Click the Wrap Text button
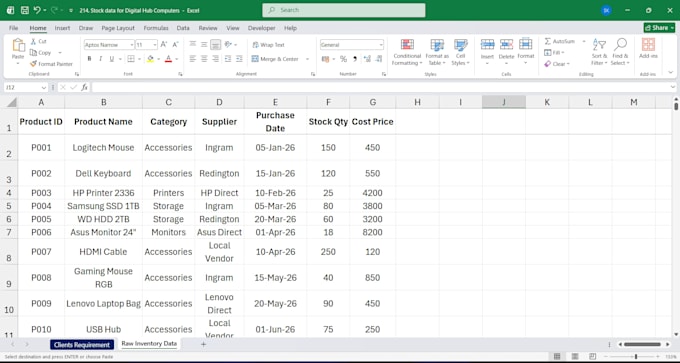The image size is (680, 363). (268, 45)
